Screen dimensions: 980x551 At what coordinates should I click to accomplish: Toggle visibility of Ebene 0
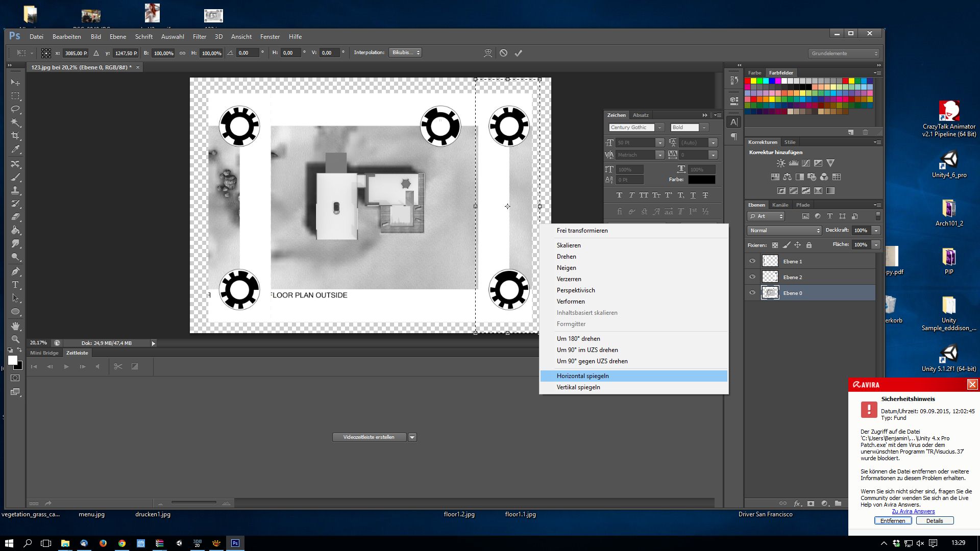[752, 293]
